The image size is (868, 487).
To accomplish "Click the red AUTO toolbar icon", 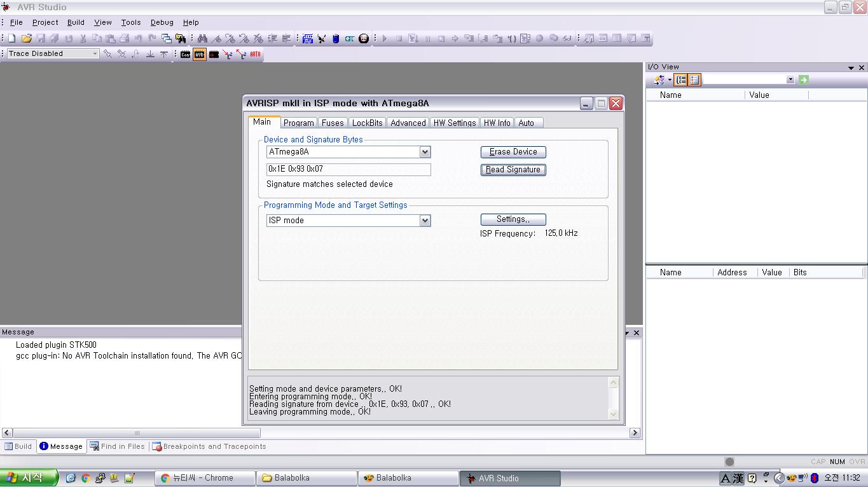I will [x=256, y=55].
